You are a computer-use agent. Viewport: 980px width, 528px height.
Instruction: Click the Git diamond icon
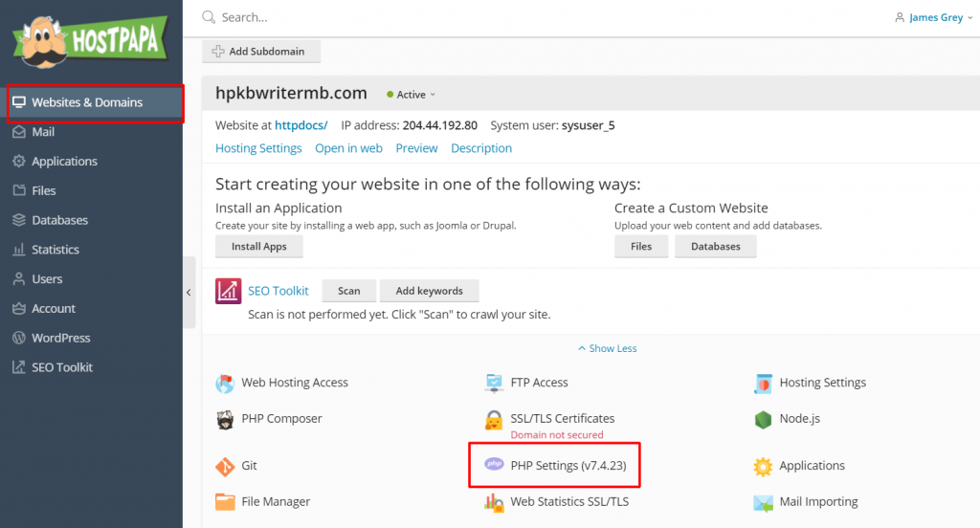[225, 466]
